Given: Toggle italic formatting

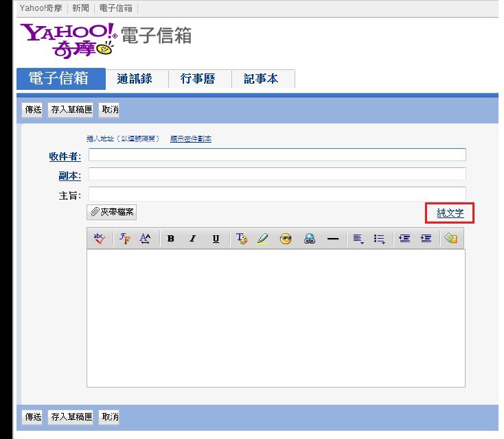Looking at the screenshot, I should pos(192,238).
